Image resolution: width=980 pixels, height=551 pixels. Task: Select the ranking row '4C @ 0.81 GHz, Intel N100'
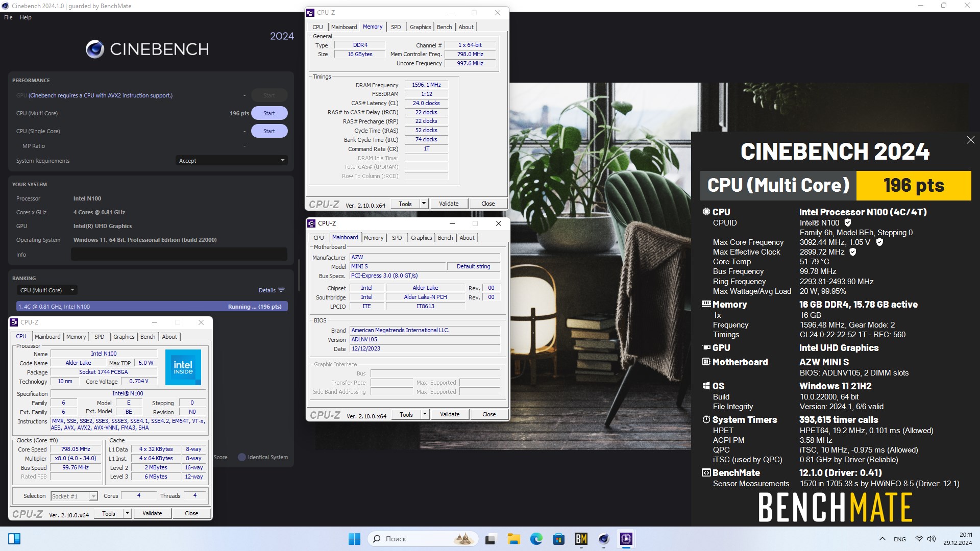(x=152, y=307)
